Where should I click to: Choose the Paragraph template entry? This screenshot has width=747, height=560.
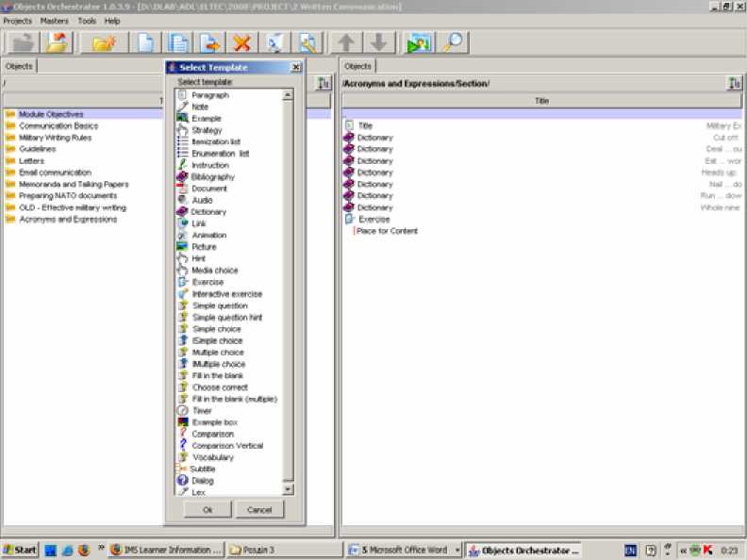click(x=209, y=95)
